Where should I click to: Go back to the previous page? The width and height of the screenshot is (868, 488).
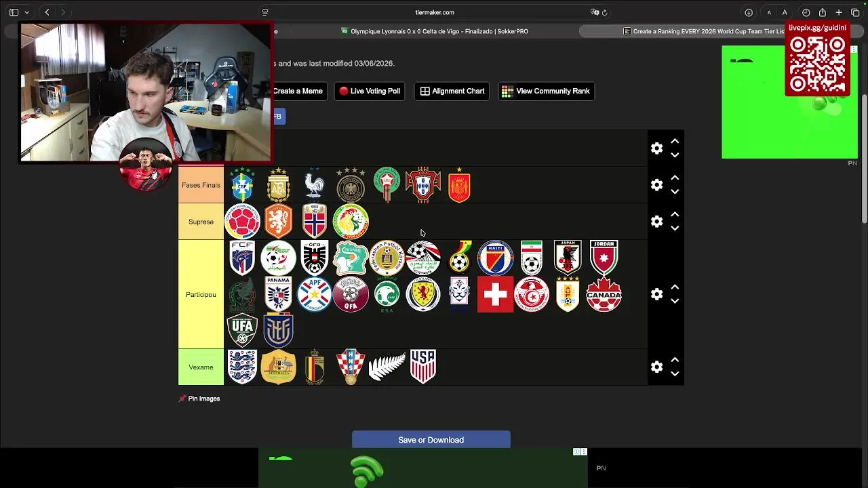[x=47, y=12]
